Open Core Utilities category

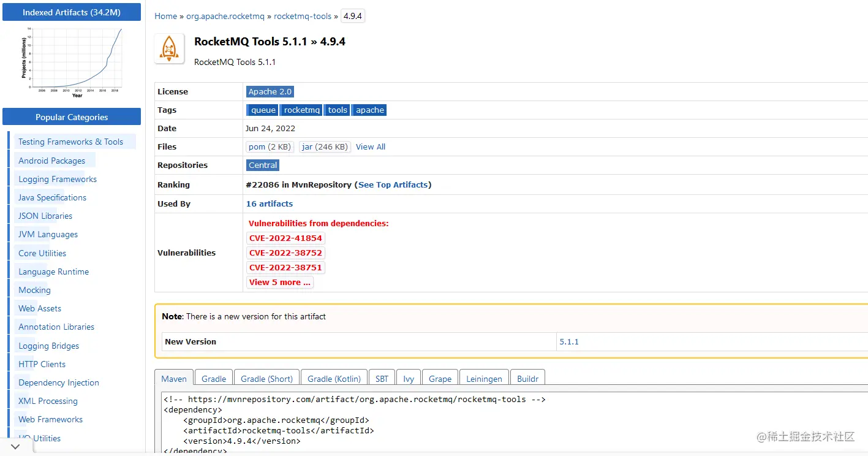click(42, 253)
